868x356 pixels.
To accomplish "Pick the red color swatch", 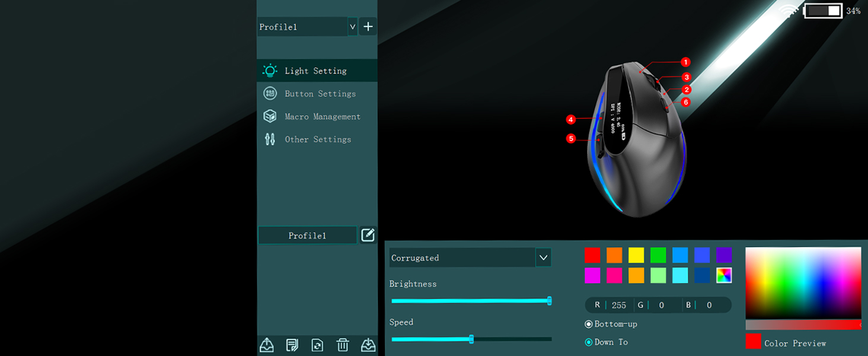I will click(x=592, y=255).
